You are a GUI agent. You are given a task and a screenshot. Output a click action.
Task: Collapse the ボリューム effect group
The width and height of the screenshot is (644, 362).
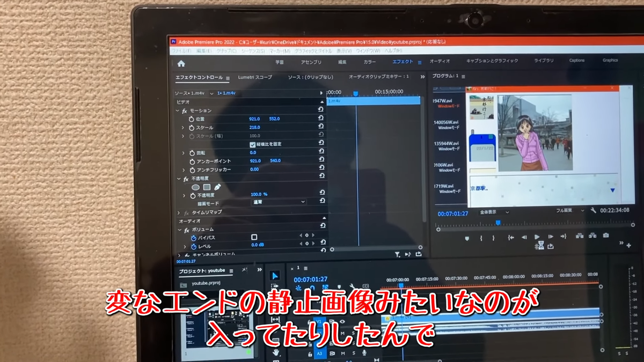(x=180, y=230)
